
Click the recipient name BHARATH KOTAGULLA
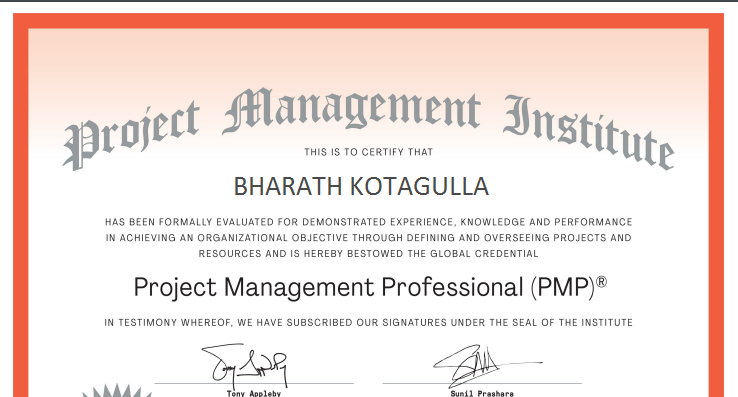[361, 186]
